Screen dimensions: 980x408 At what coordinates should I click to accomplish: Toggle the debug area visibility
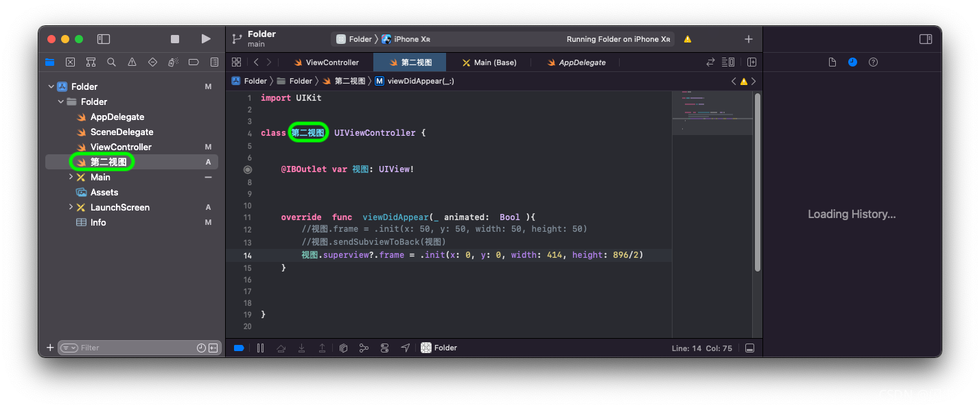point(749,348)
